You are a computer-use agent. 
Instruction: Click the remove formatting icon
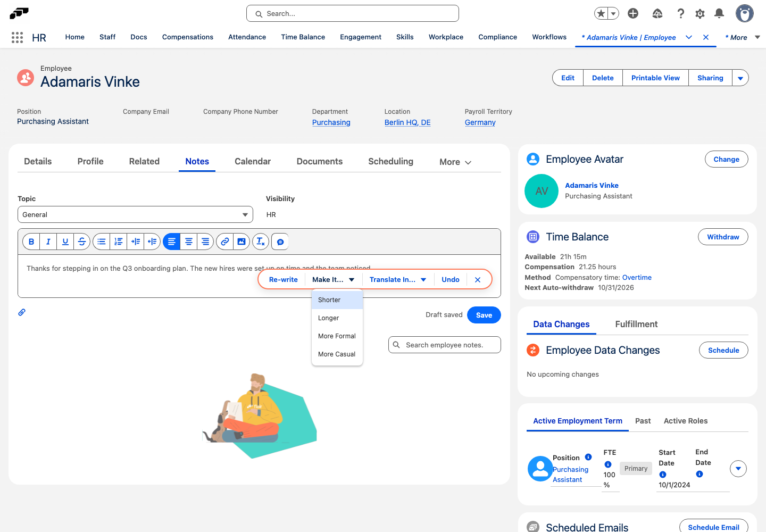click(261, 242)
